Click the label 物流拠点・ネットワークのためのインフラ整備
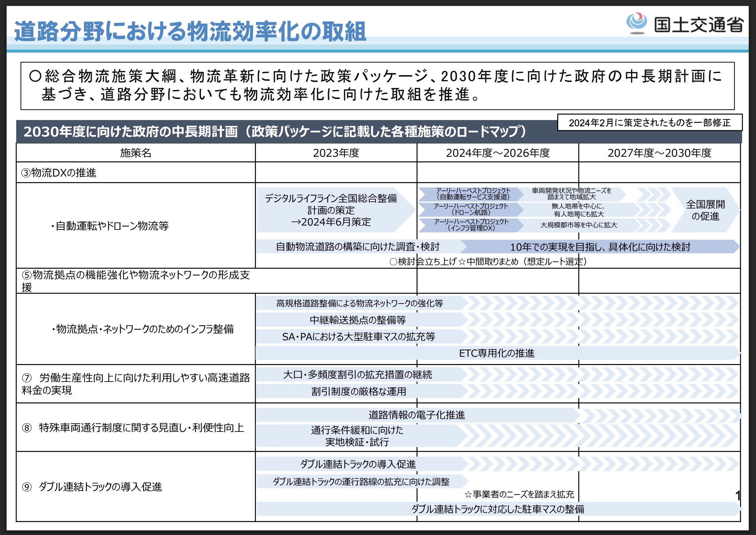The image size is (756, 535). pyautogui.click(x=142, y=329)
